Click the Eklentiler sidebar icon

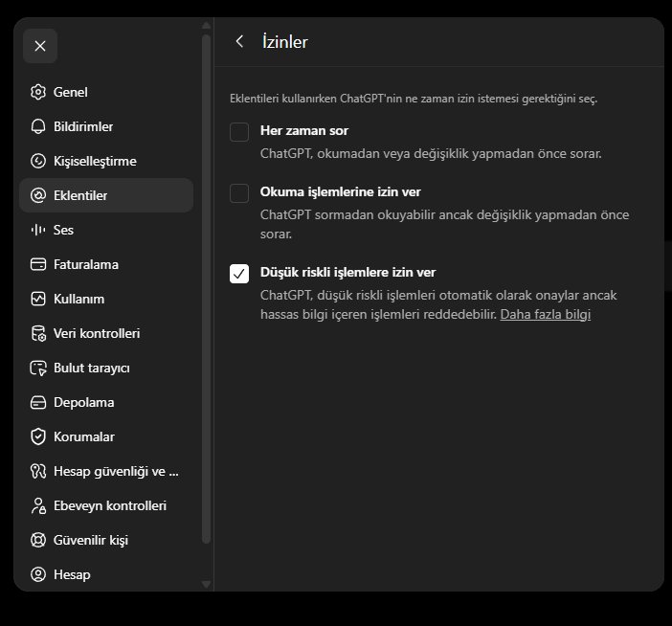point(38,195)
